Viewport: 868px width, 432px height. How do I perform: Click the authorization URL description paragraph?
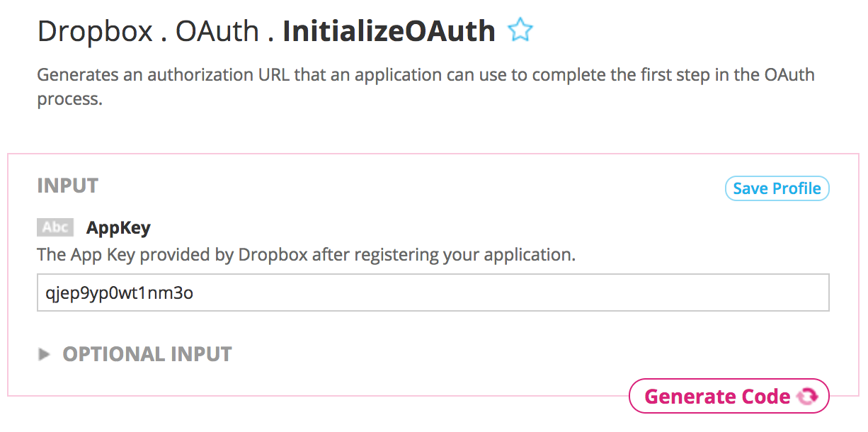(425, 75)
